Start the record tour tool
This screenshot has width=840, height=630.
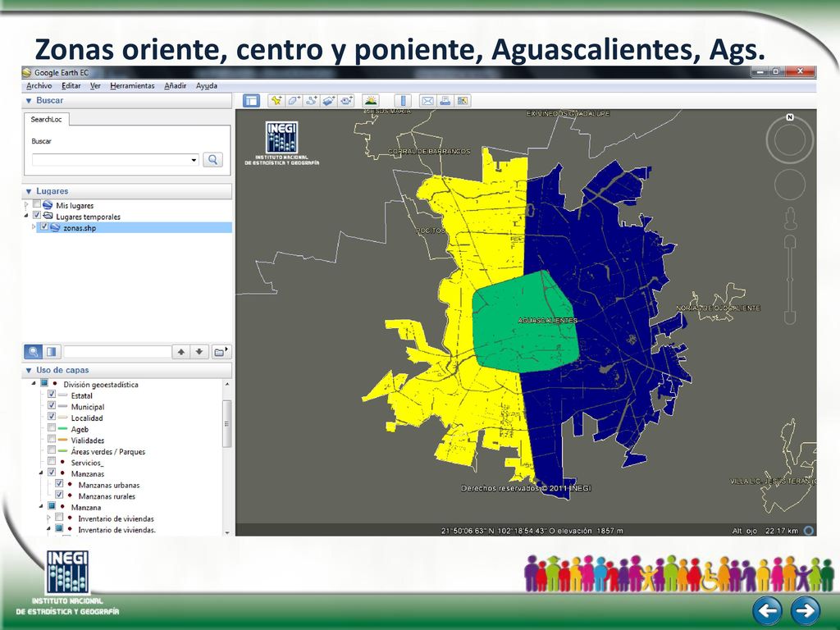click(347, 100)
